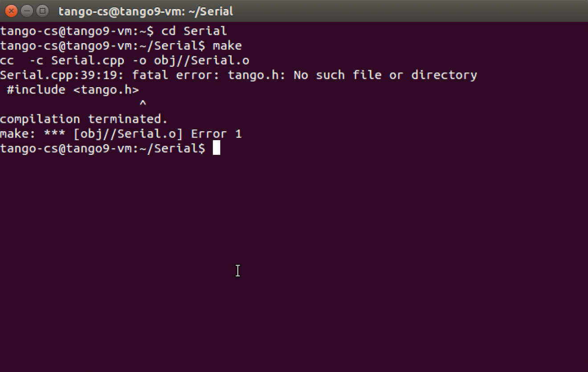Click the white block cursor at the prompt
Screen dimensions: 588x372
pos(216,148)
